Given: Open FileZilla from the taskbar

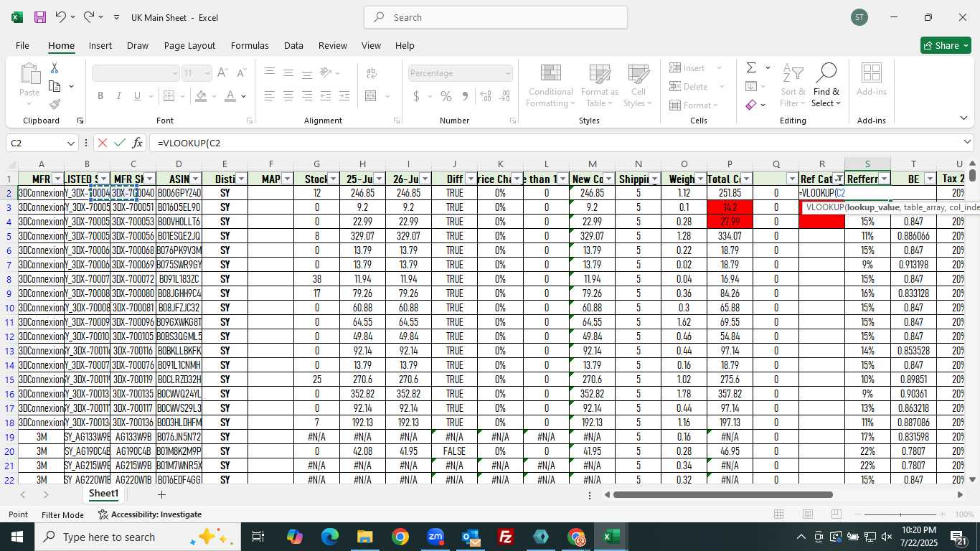Looking at the screenshot, I should [506, 537].
